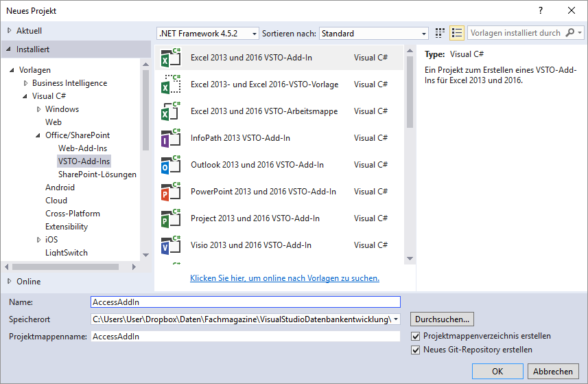Viewport: 588px width, 384px height.
Task: Open link to search templates online
Action: click(x=285, y=278)
